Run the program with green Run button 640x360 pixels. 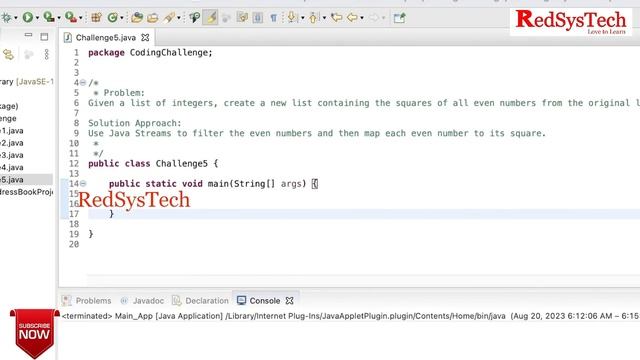[x=28, y=18]
